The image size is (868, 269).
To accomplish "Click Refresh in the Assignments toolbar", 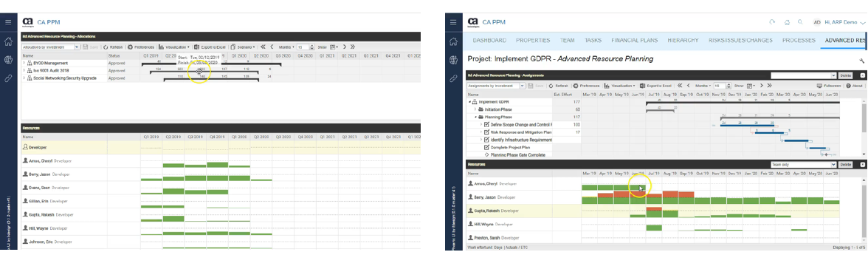I will 558,86.
